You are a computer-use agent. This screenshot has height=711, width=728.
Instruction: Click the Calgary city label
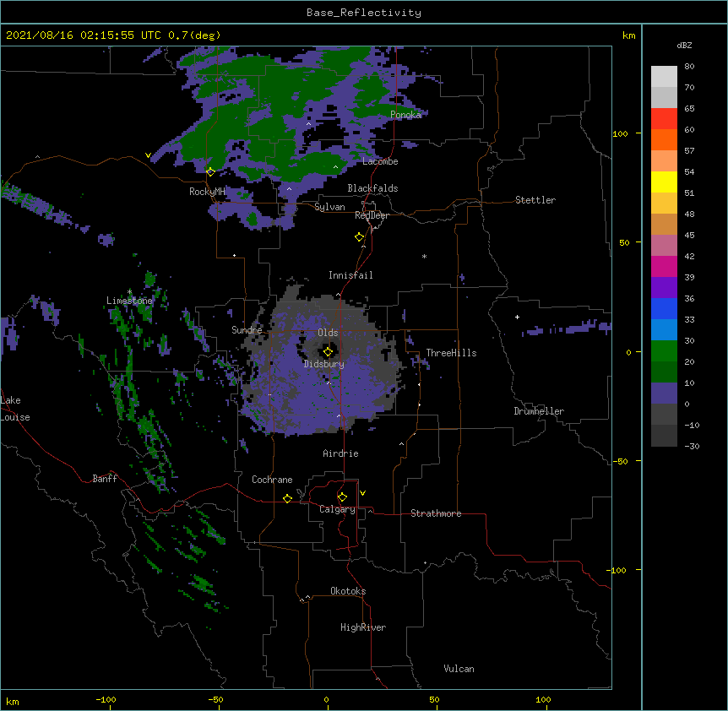pos(337,509)
